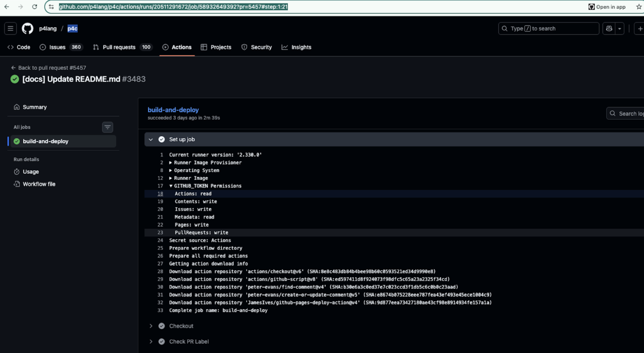
Task: Open the hamburger navigation menu
Action: pyautogui.click(x=10, y=28)
